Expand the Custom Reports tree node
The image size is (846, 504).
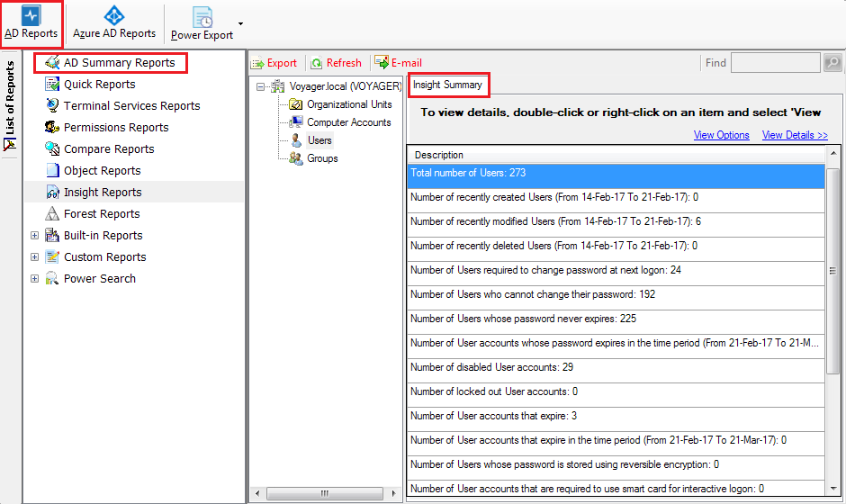(35, 257)
